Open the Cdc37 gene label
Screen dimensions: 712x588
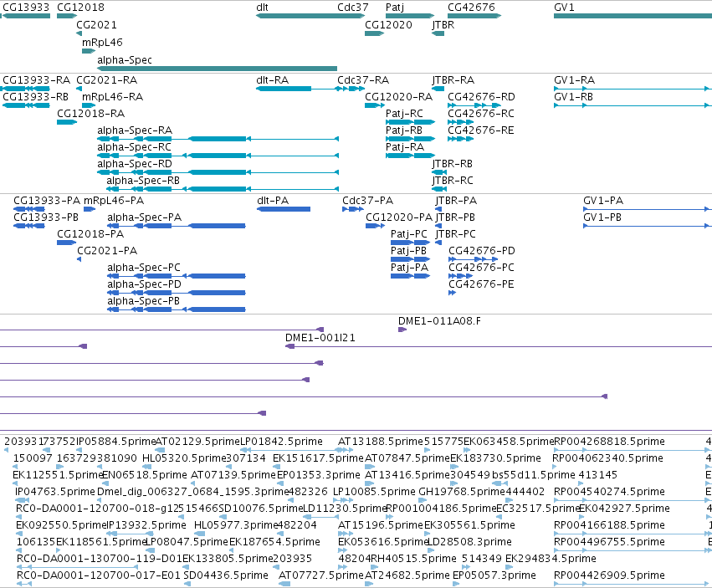(353, 8)
